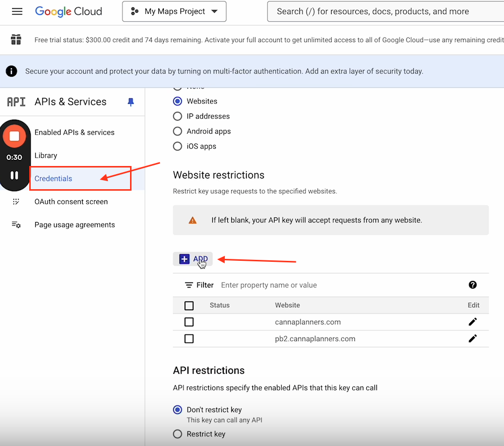
Task: Click the info icon in security banner
Action: (x=11, y=71)
